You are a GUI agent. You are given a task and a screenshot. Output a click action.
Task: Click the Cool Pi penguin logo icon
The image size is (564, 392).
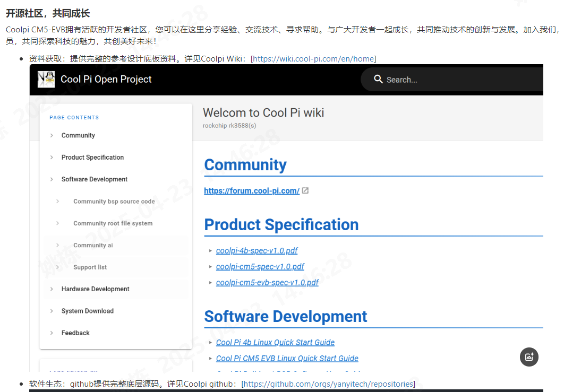(x=46, y=79)
